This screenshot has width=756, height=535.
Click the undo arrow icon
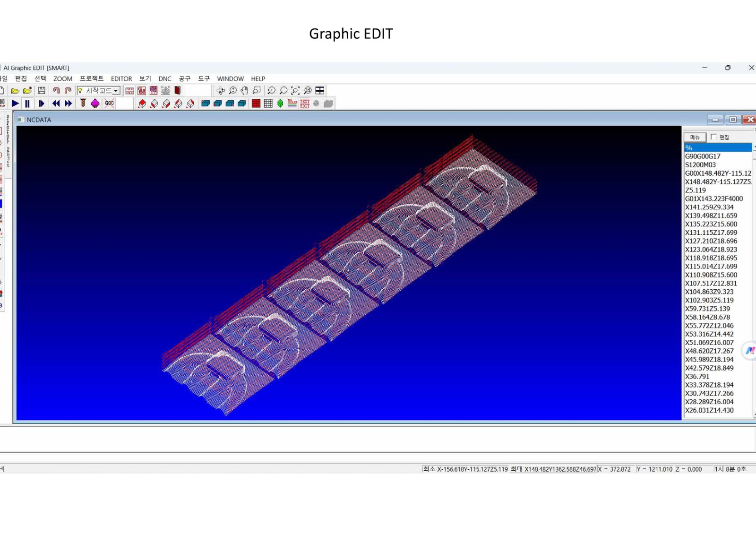click(56, 90)
